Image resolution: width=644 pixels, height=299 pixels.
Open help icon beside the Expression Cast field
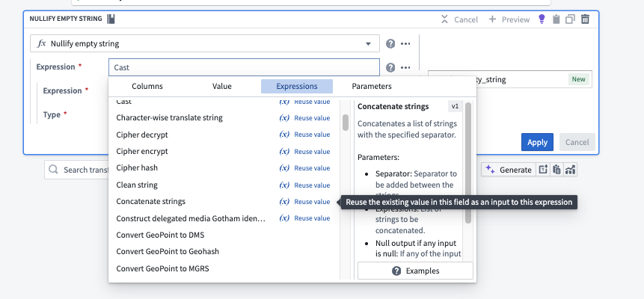tap(390, 67)
